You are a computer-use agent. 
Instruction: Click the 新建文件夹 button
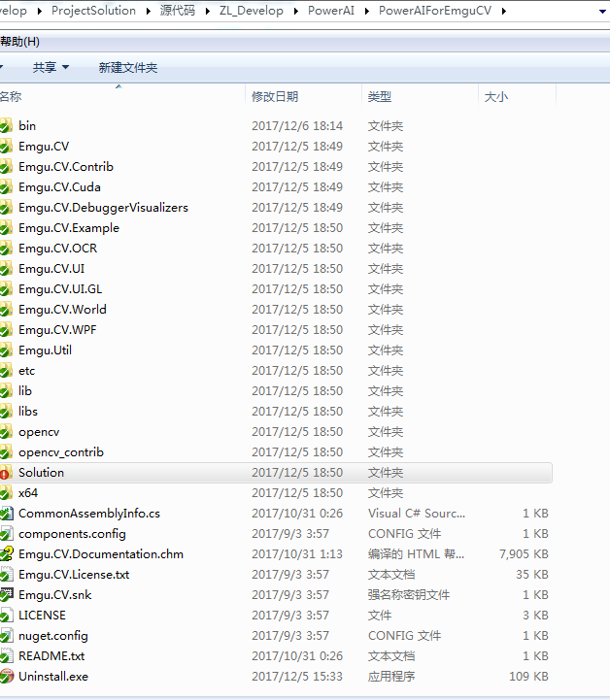click(128, 67)
